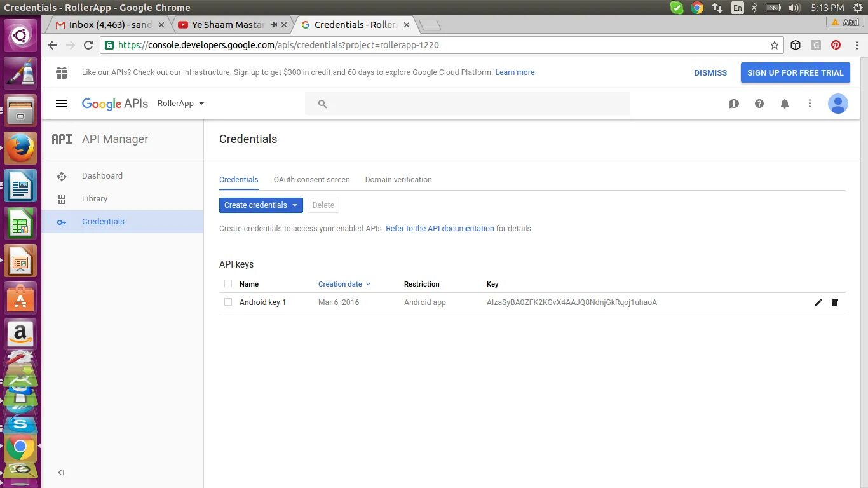Viewport: 868px width, 488px height.
Task: Open the account avatar
Action: point(838,104)
